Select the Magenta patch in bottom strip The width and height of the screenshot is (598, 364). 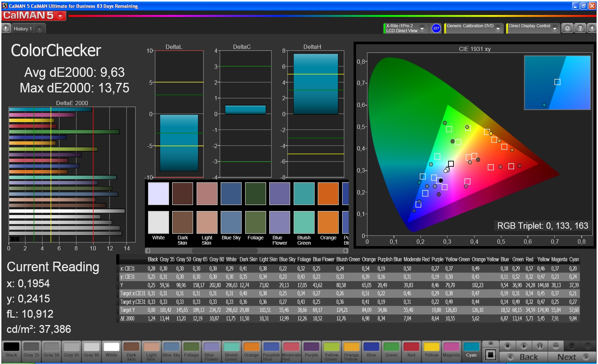pyautogui.click(x=451, y=351)
